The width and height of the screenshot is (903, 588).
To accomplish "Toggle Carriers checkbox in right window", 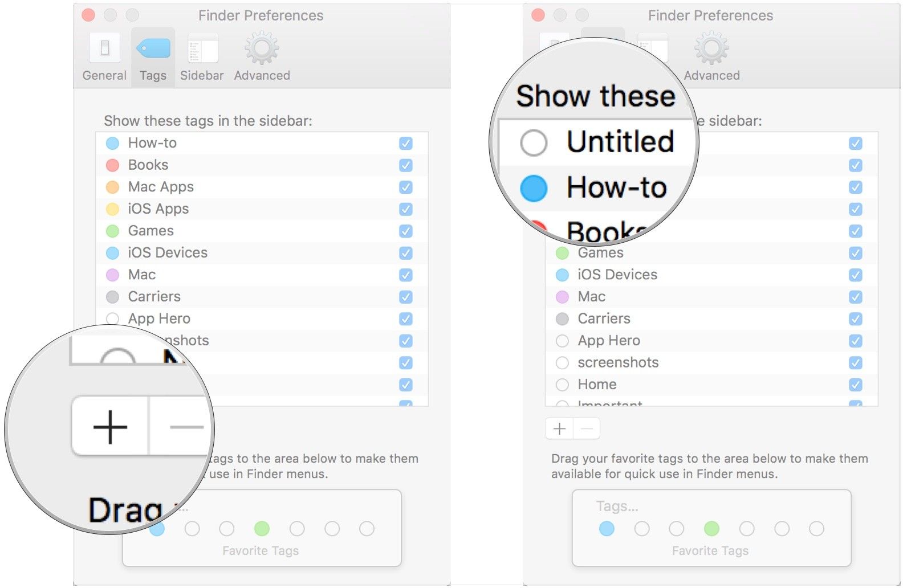I will [856, 318].
